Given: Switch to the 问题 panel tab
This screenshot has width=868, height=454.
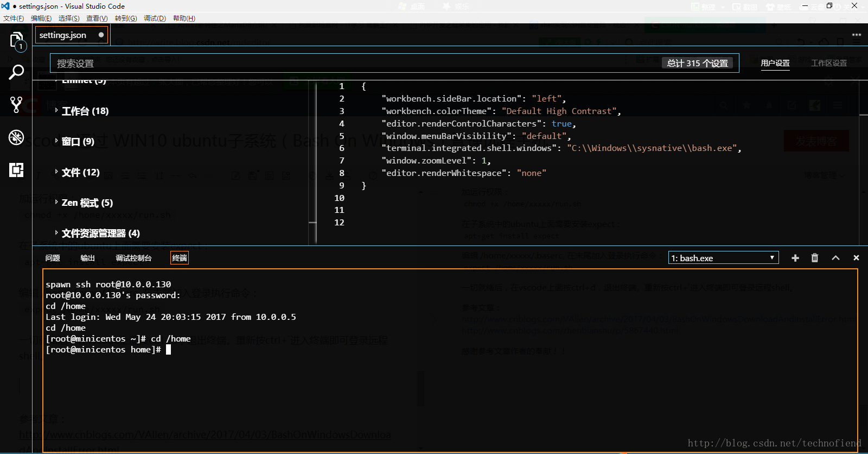Looking at the screenshot, I should (x=53, y=258).
